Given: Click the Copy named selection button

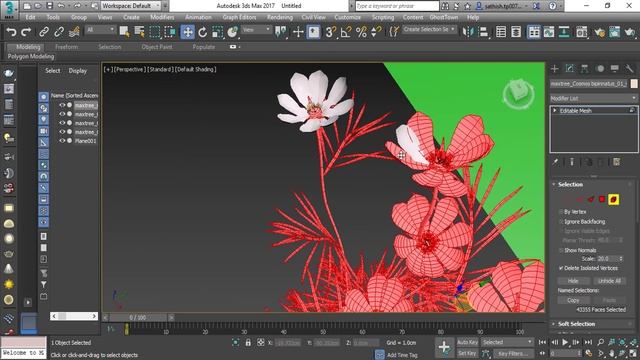Looking at the screenshot, I should (573, 300).
